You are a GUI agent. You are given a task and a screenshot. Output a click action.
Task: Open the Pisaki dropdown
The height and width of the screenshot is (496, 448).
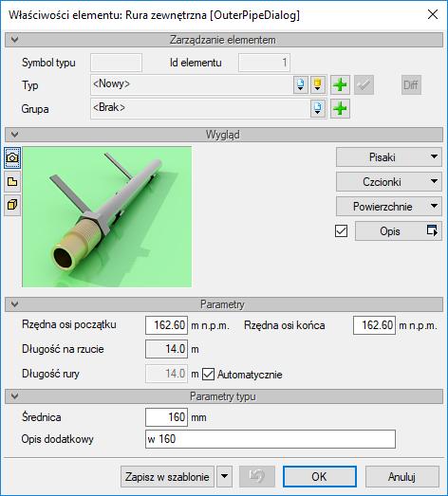pyautogui.click(x=389, y=156)
